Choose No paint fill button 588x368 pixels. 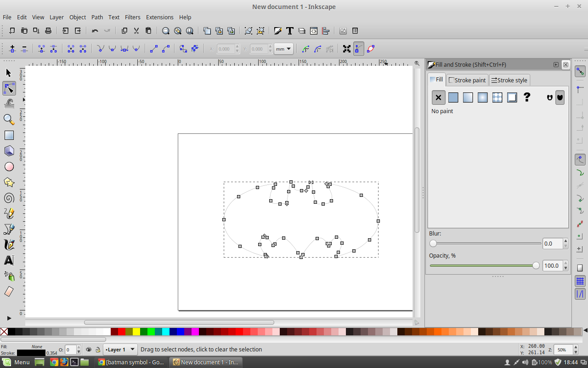438,98
